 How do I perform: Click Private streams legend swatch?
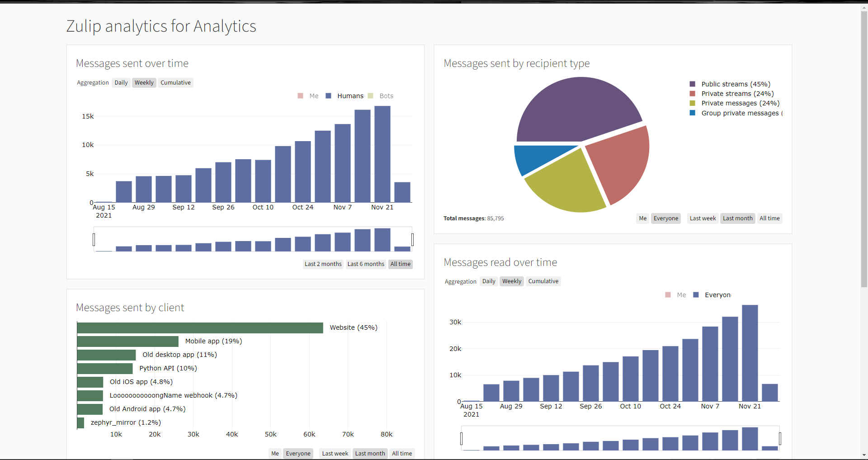tap(692, 94)
